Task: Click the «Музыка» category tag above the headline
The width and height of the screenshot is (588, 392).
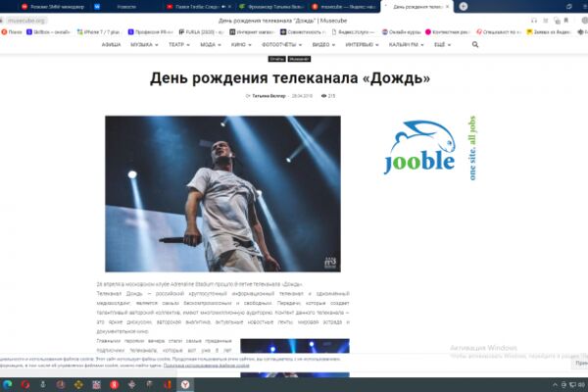Action: point(299,59)
